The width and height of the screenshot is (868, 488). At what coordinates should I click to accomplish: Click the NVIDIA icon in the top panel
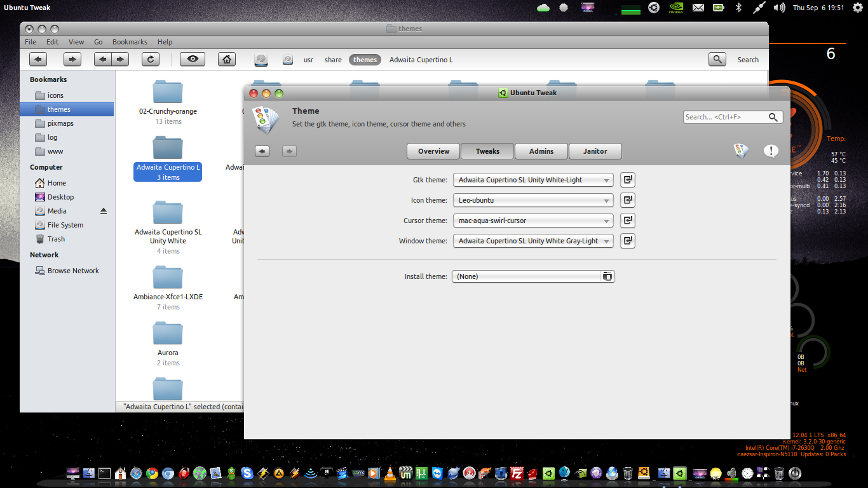click(x=675, y=8)
